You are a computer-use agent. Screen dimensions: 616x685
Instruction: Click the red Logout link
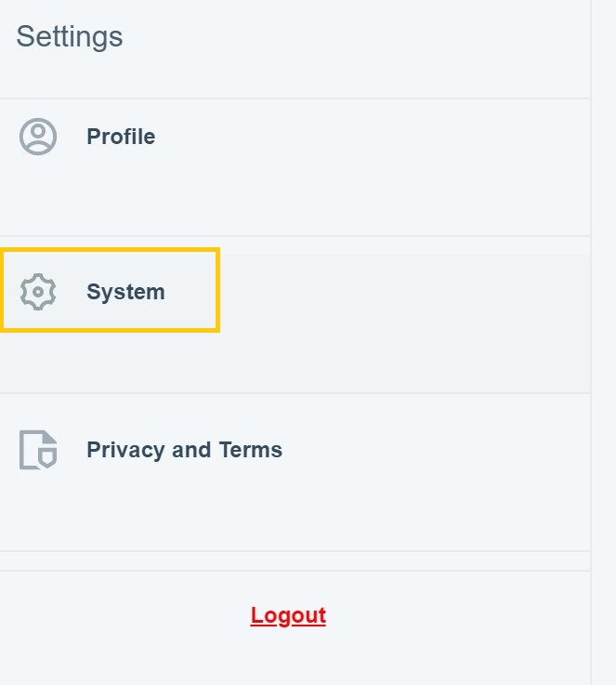288,615
